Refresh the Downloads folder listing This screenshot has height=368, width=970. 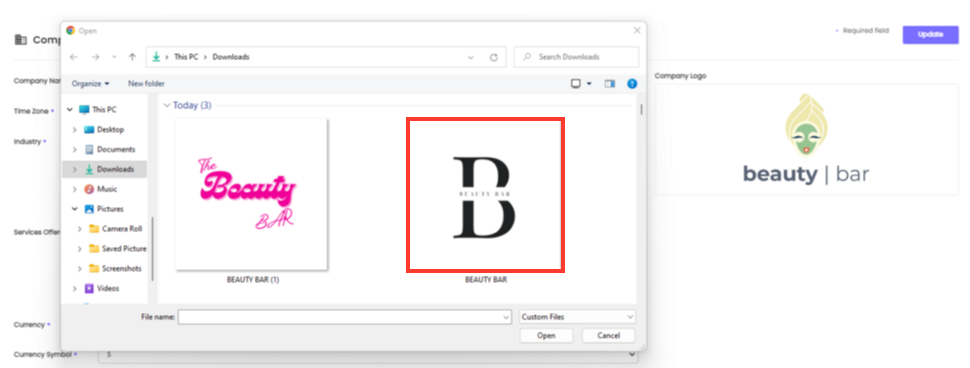pos(494,57)
